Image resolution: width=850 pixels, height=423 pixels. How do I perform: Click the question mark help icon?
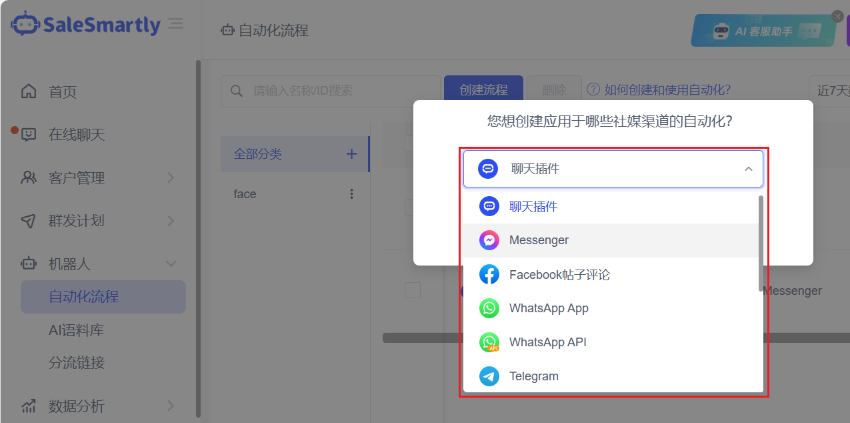coord(594,89)
